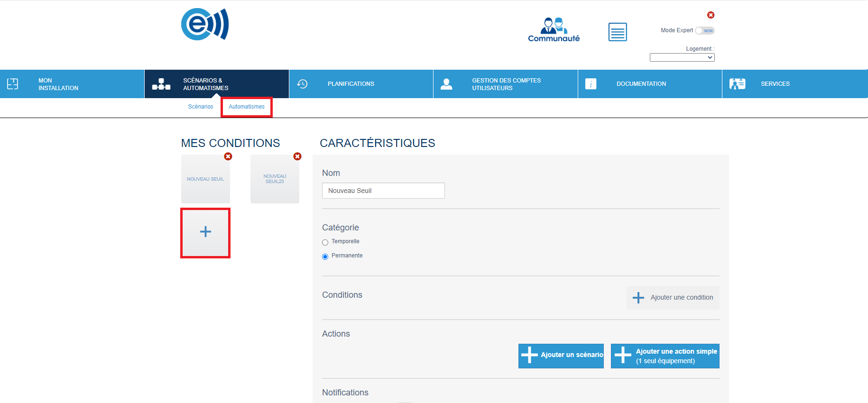This screenshot has width=868, height=403.
Task: Switch to the Scénarios sub-tab
Action: (201, 107)
